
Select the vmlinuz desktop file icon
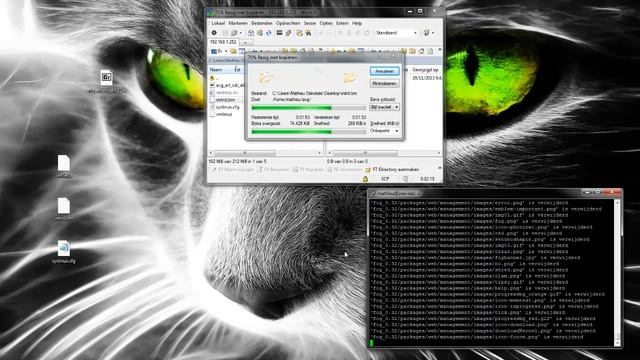(x=64, y=166)
